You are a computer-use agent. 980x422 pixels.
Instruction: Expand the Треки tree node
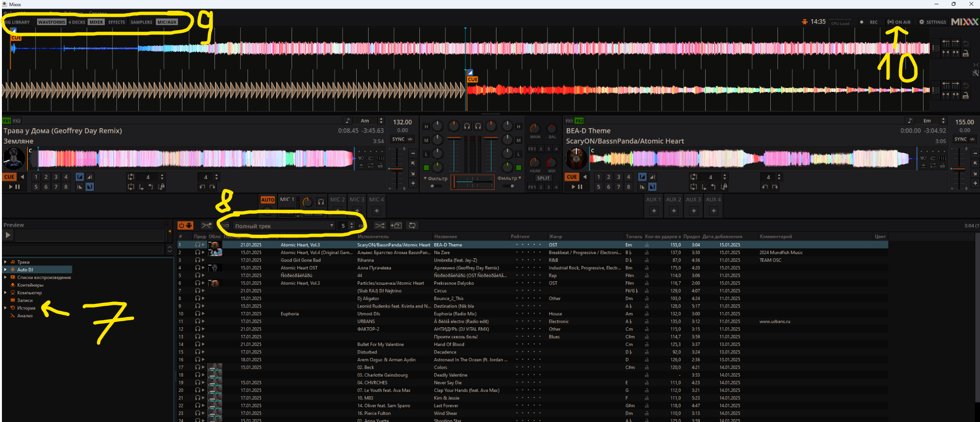[x=5, y=262]
